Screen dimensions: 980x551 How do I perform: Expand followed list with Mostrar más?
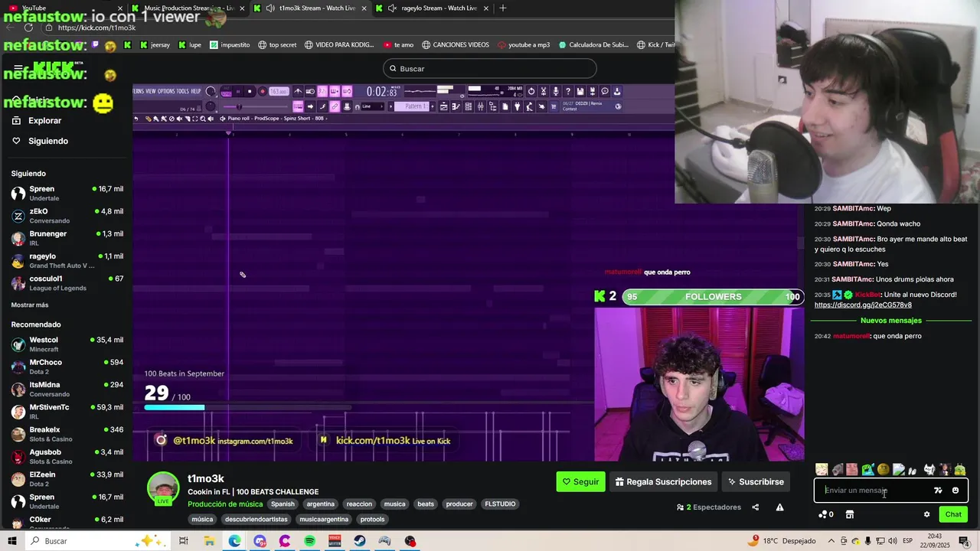[x=30, y=305]
